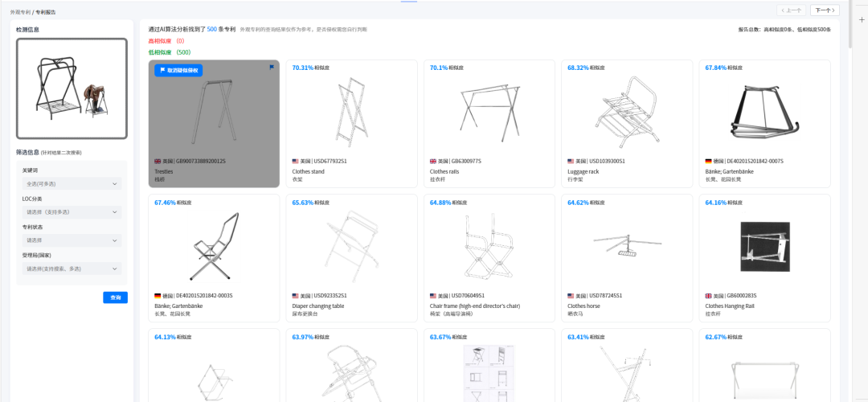Open the Luggage rack patent drawing
Image resolution: width=868 pixels, height=402 pixels.
[x=625, y=113]
